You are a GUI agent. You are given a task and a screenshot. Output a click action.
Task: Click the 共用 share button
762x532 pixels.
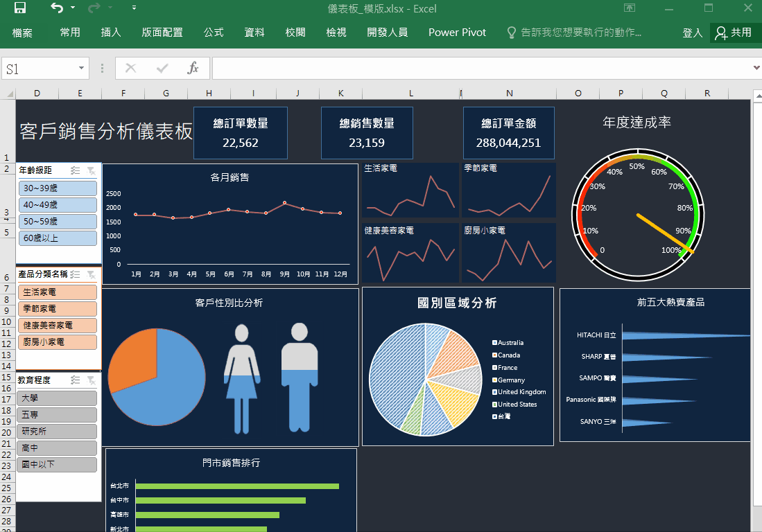coord(734,33)
